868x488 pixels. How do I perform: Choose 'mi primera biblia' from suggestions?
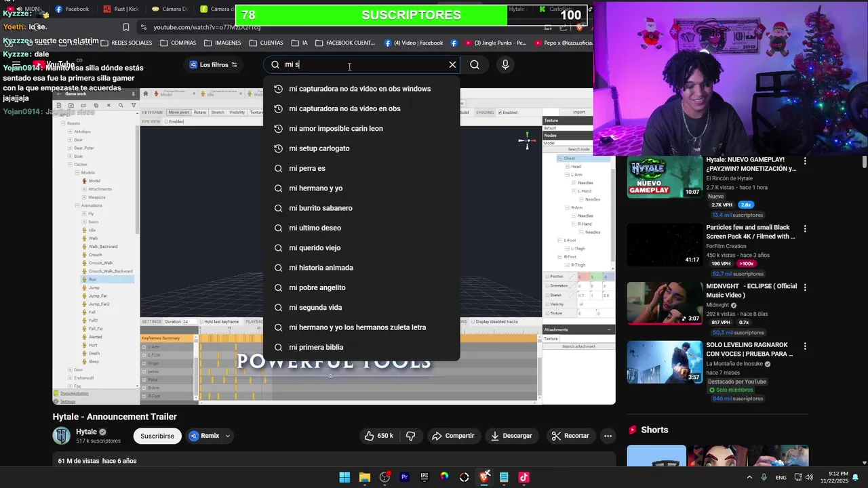point(361,347)
